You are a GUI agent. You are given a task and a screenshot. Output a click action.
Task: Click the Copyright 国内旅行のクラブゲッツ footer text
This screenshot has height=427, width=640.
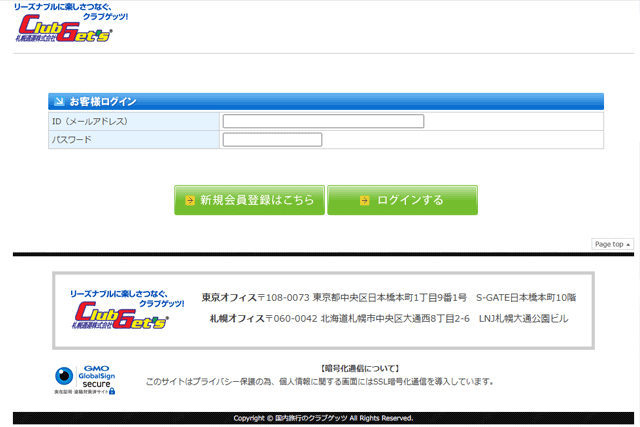coord(323,418)
